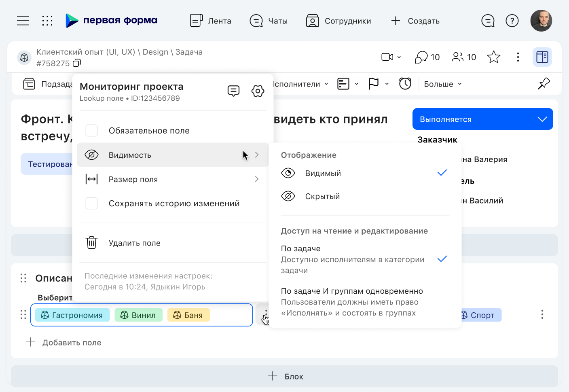Pin the toolbar with the pin icon
Viewport: 569px width, 392px height.
pos(544,83)
